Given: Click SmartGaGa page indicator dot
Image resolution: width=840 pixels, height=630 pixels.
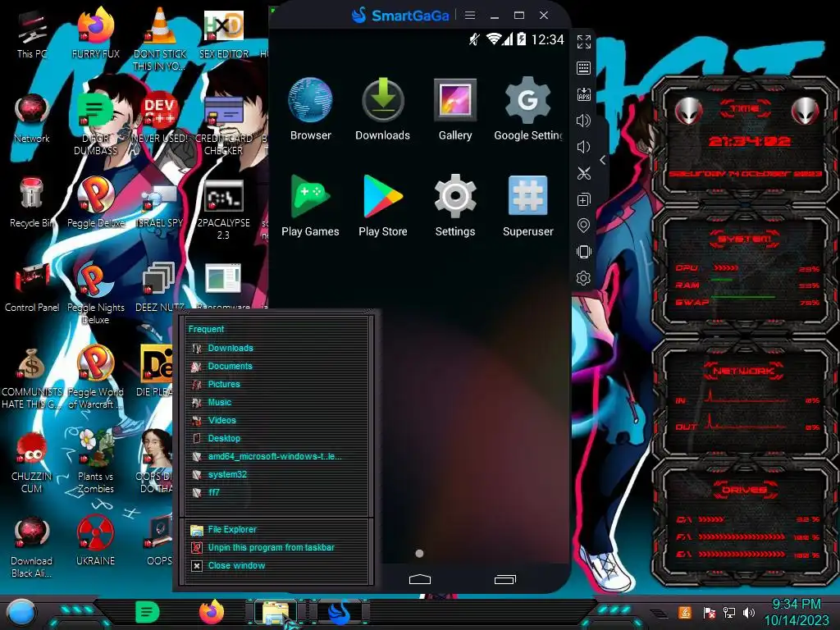Looking at the screenshot, I should (419, 554).
